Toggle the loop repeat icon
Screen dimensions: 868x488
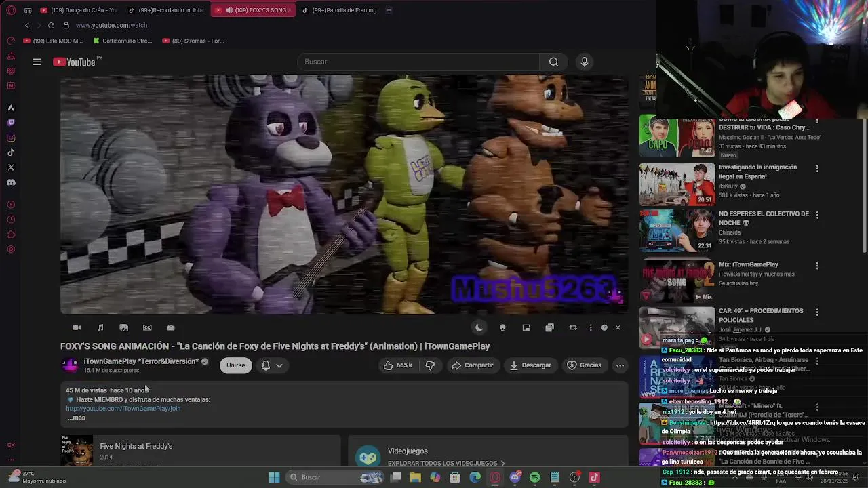coord(573,328)
